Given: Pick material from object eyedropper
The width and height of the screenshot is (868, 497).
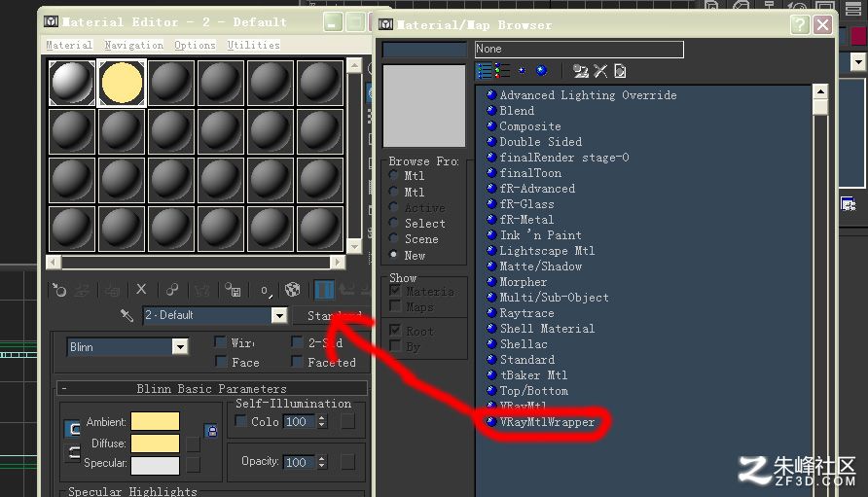Looking at the screenshot, I should click(x=127, y=315).
